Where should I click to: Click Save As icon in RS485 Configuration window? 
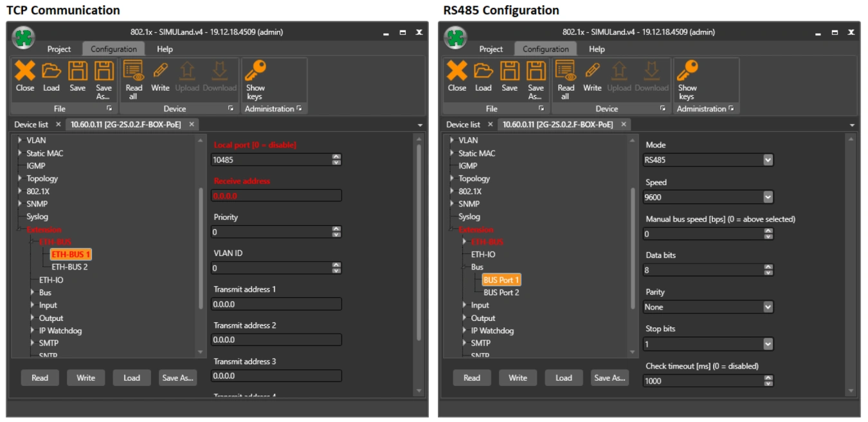tap(536, 71)
